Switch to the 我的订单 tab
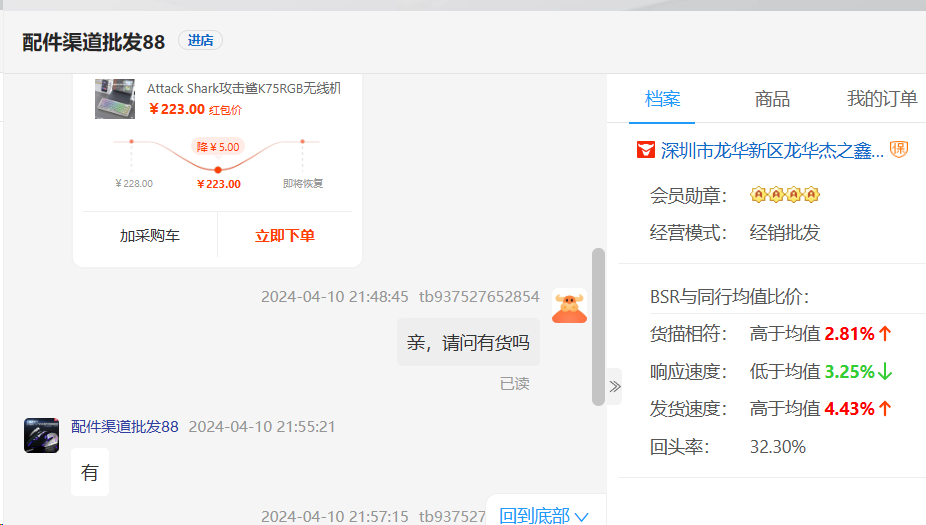Viewport: 926px width, 525px height. tap(882, 99)
